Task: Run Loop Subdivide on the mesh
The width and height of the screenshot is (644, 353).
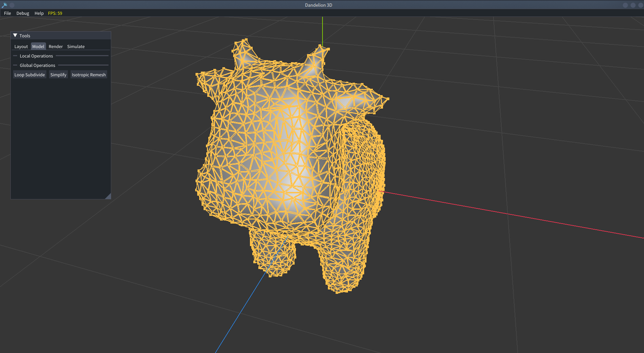Action: point(30,75)
